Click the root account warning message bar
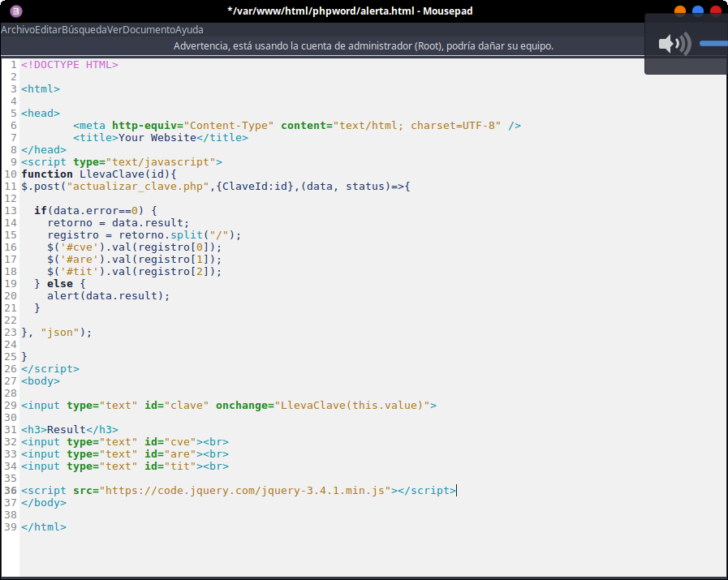 point(364,46)
